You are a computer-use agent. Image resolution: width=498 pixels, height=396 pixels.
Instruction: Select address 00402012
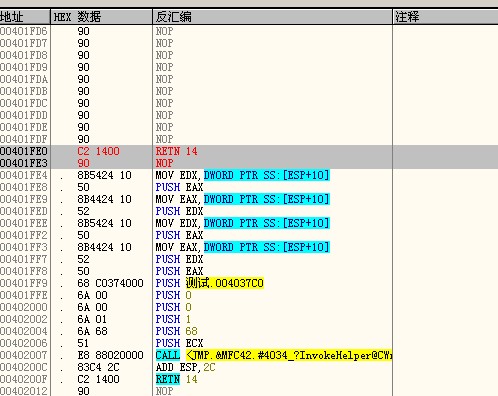24,391
